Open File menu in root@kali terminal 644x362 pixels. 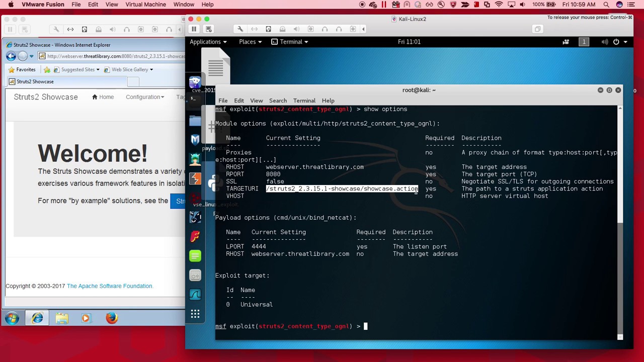coord(223,101)
